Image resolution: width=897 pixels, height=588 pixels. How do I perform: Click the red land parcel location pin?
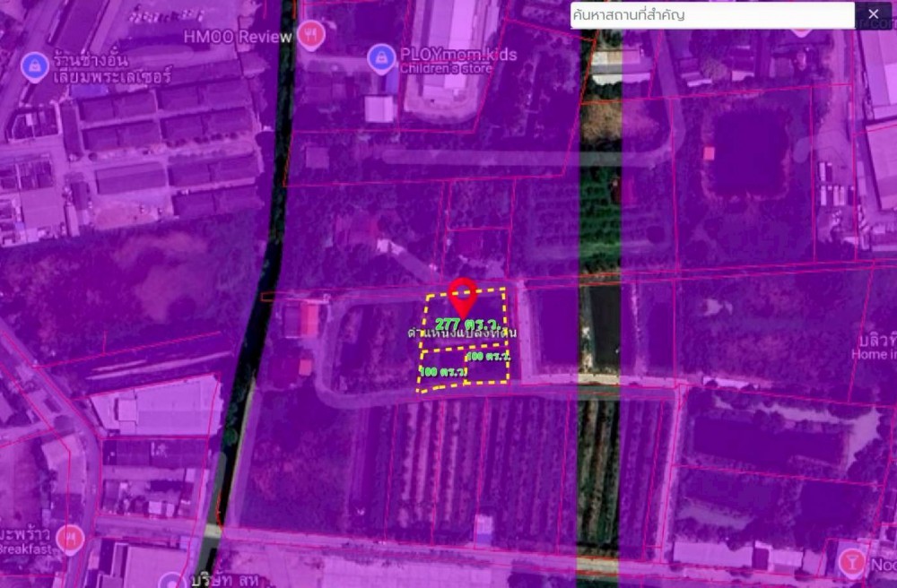[463, 295]
